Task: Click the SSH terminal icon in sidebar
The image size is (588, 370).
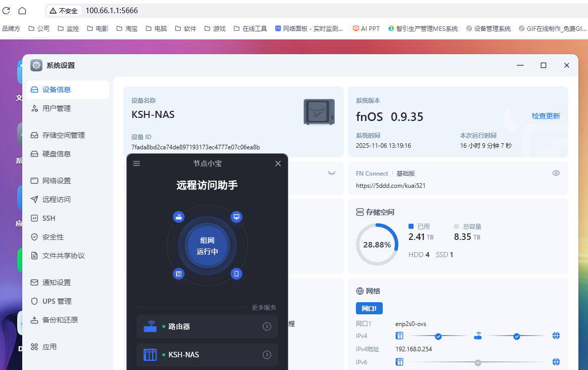Action: pos(34,218)
